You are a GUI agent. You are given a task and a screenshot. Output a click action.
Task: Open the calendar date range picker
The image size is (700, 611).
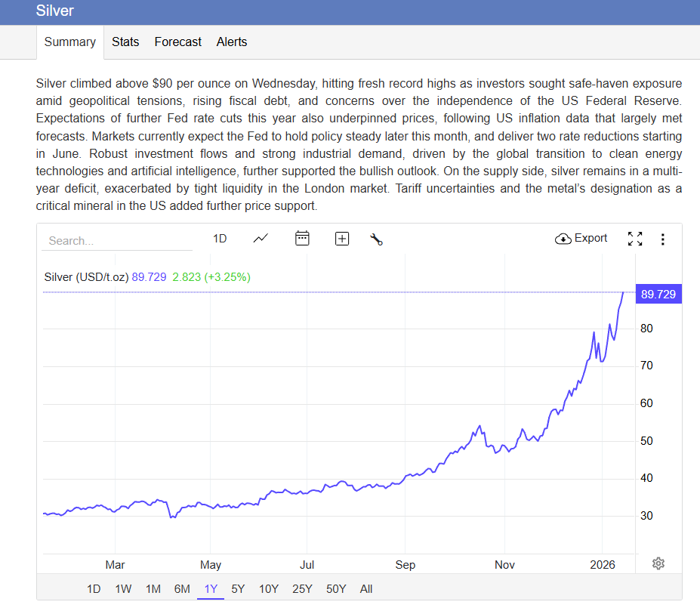[302, 239]
